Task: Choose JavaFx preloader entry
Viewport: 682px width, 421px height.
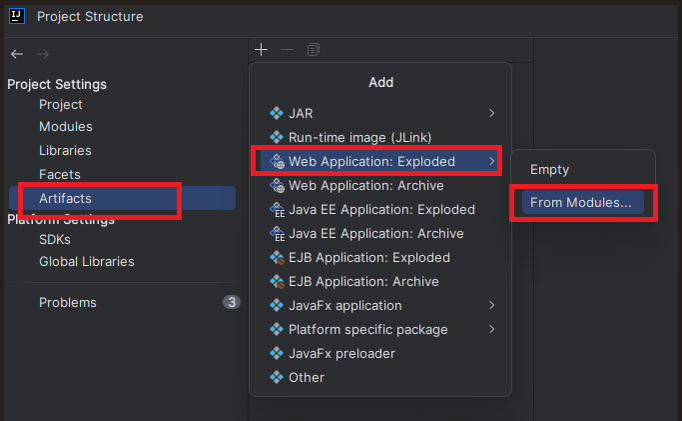Action: pyautogui.click(x=381, y=353)
